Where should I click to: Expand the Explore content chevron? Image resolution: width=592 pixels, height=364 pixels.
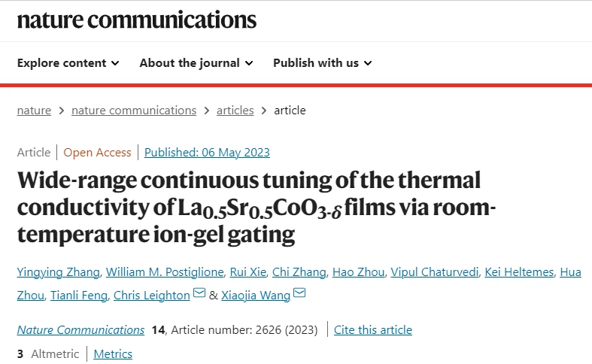115,63
